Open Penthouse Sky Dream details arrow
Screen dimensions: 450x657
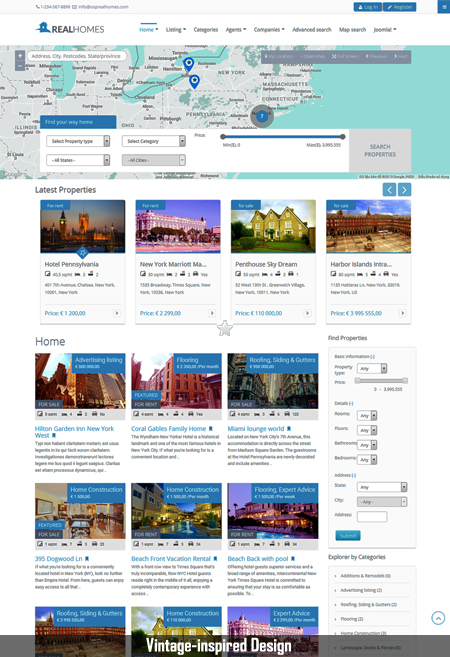[308, 313]
